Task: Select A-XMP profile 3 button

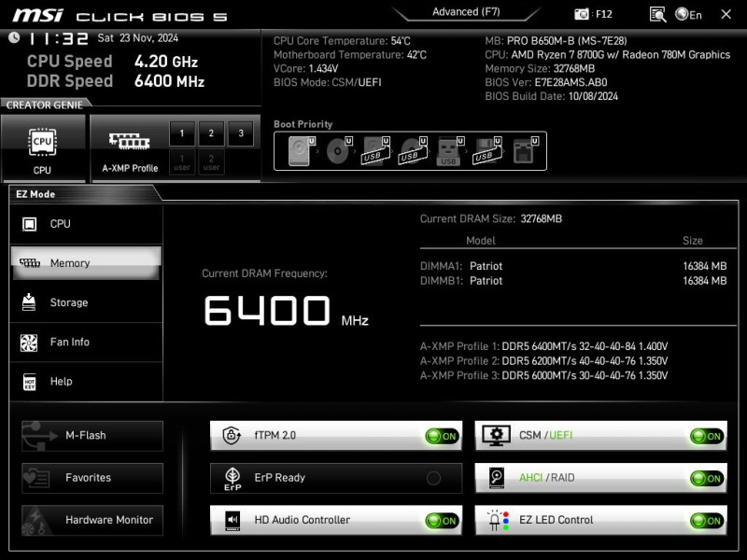Action: pyautogui.click(x=241, y=133)
